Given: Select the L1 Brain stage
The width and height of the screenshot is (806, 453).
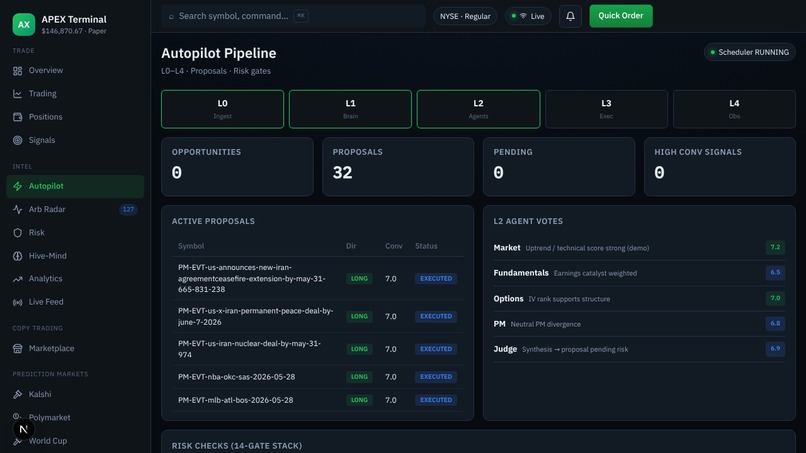Looking at the screenshot, I should point(351,109).
